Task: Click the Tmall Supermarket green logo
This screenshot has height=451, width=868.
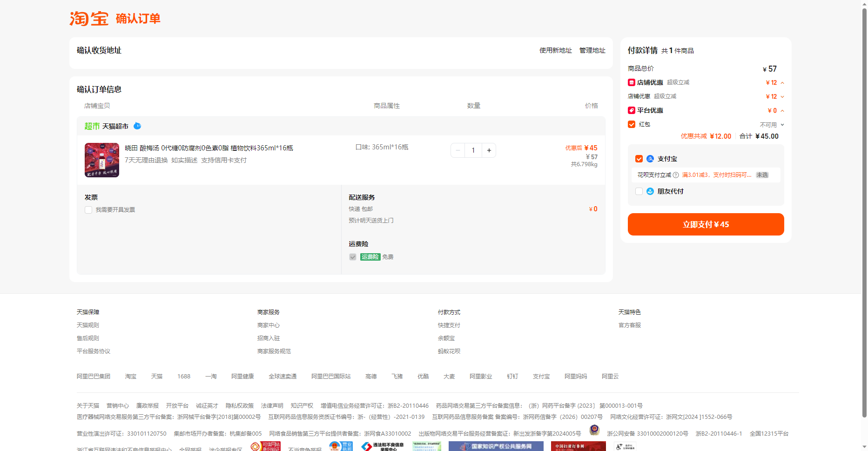Action: pos(92,126)
